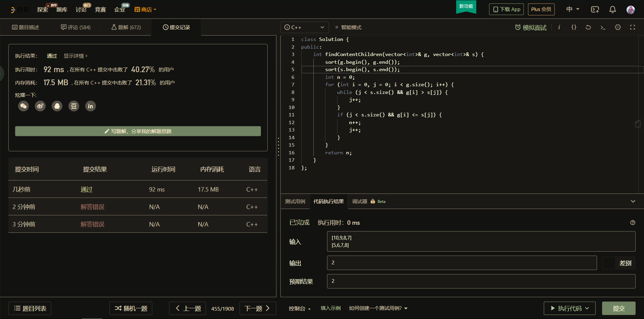The image size is (644, 319).
Task: Expand 显示详情 result details
Action: 75,56
